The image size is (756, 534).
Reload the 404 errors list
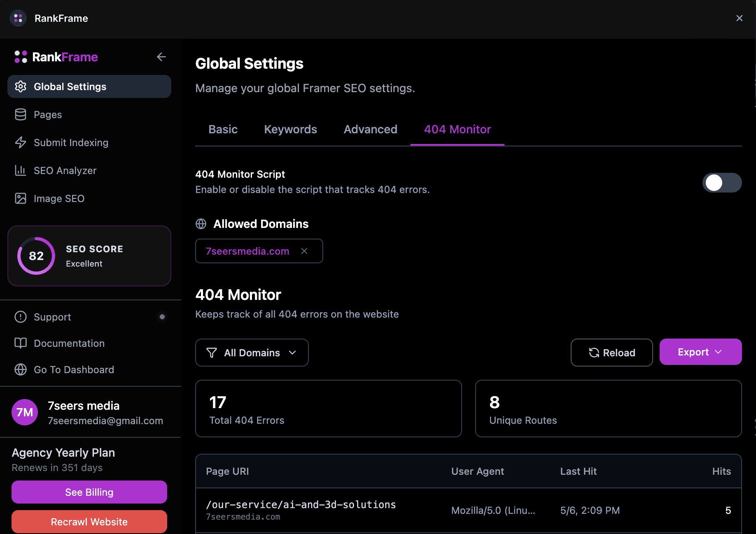[x=612, y=353]
